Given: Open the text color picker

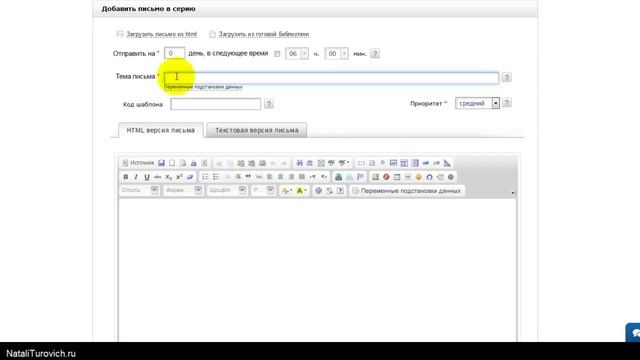Looking at the screenshot, I should 287,191.
